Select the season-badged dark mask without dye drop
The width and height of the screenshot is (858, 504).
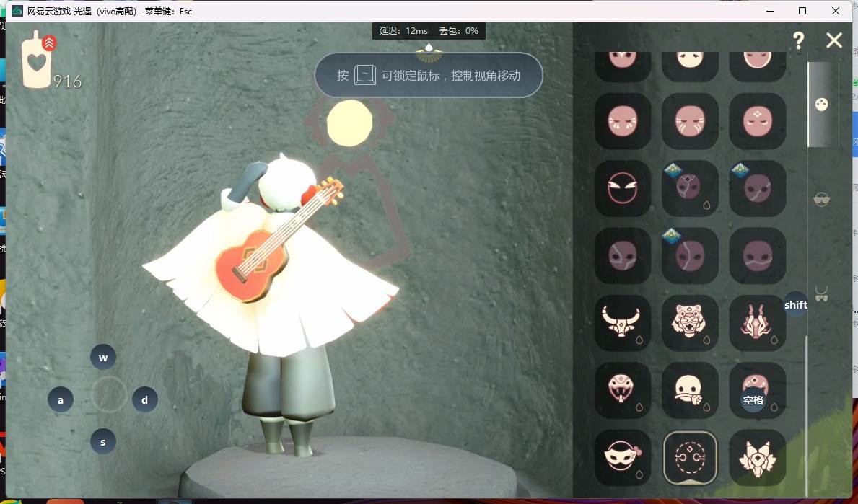pos(757,188)
